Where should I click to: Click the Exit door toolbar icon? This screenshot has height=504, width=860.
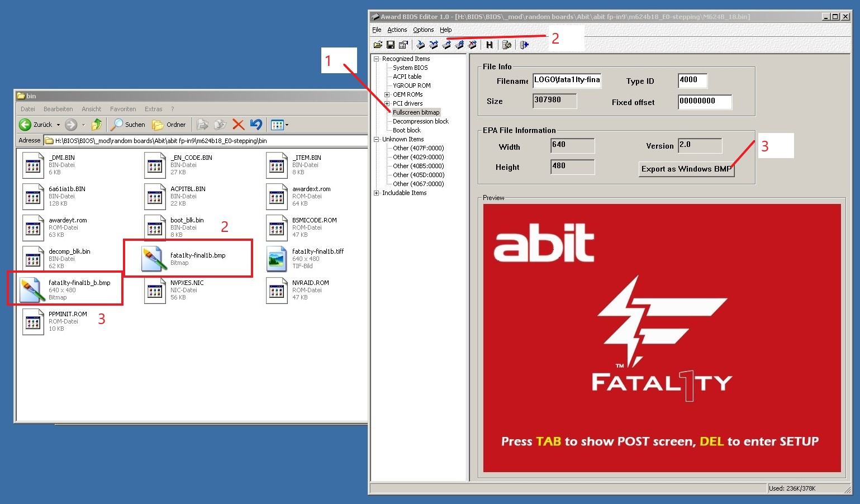[524, 45]
